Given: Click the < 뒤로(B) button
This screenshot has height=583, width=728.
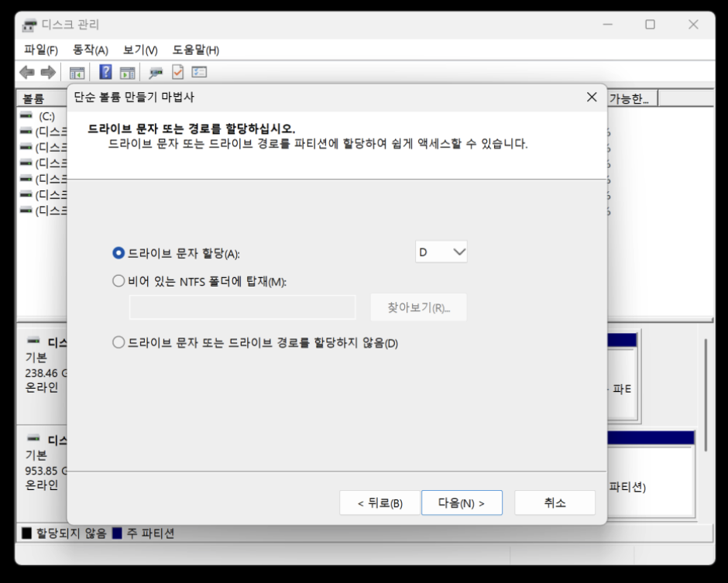Looking at the screenshot, I should (x=379, y=503).
